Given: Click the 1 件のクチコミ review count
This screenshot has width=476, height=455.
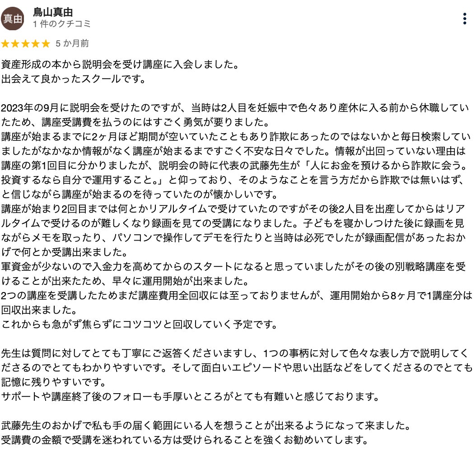Looking at the screenshot, I should (61, 23).
